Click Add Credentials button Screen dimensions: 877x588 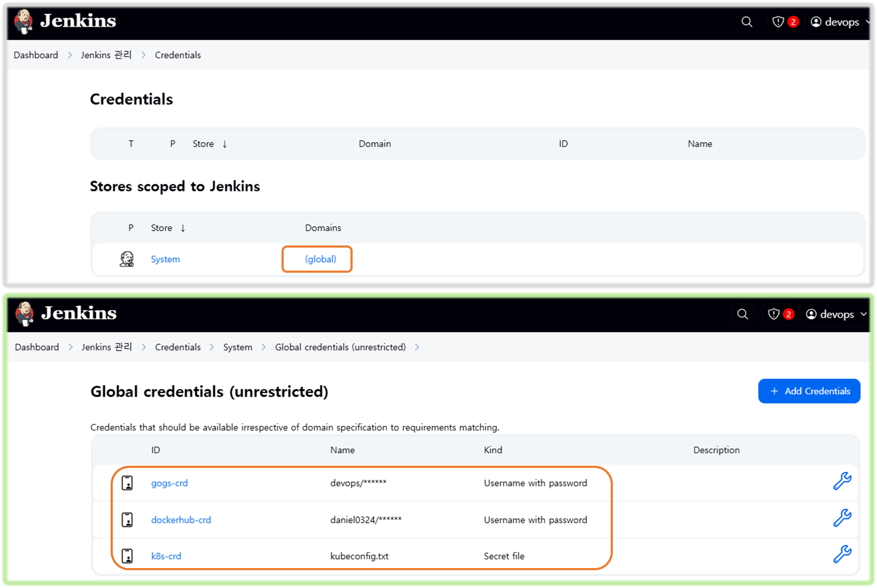809,391
